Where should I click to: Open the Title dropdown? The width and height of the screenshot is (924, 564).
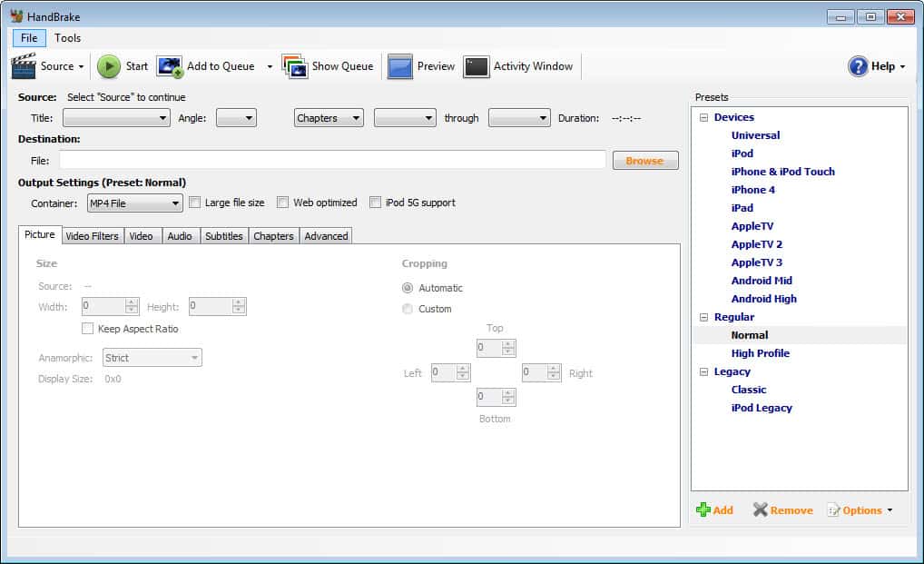coord(117,118)
